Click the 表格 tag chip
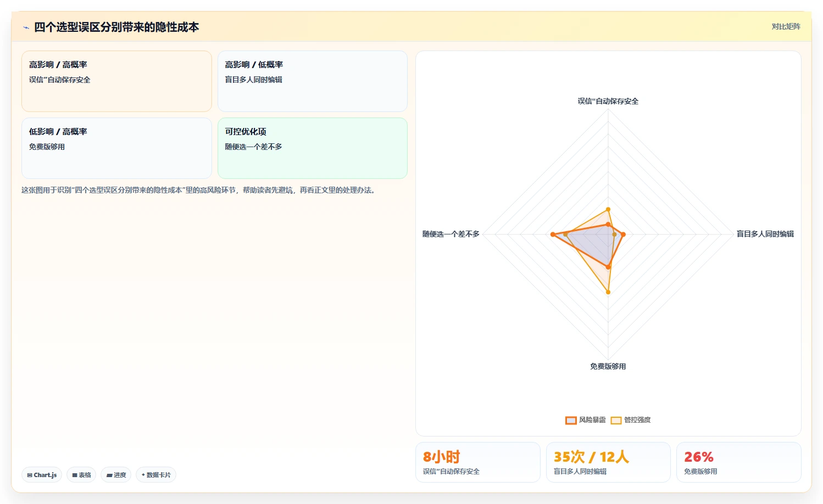 click(81, 475)
